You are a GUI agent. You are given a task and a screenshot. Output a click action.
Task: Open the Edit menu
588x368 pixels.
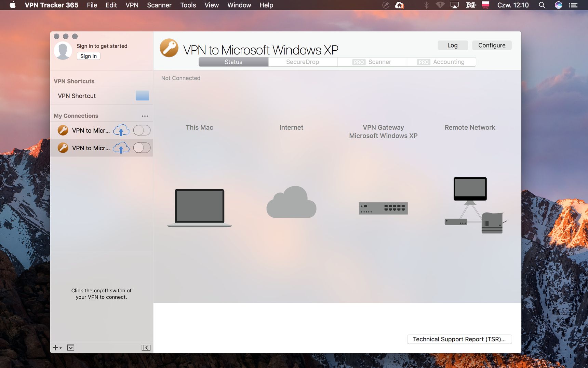click(x=111, y=5)
